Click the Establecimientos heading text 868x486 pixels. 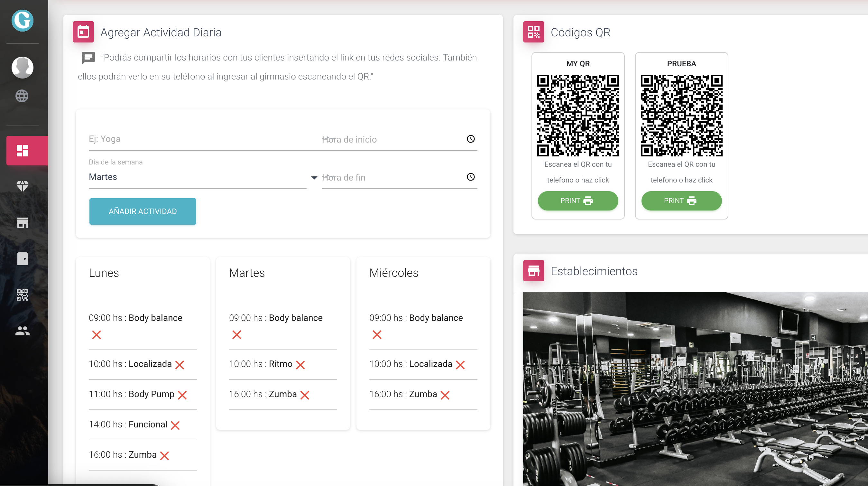tap(594, 271)
